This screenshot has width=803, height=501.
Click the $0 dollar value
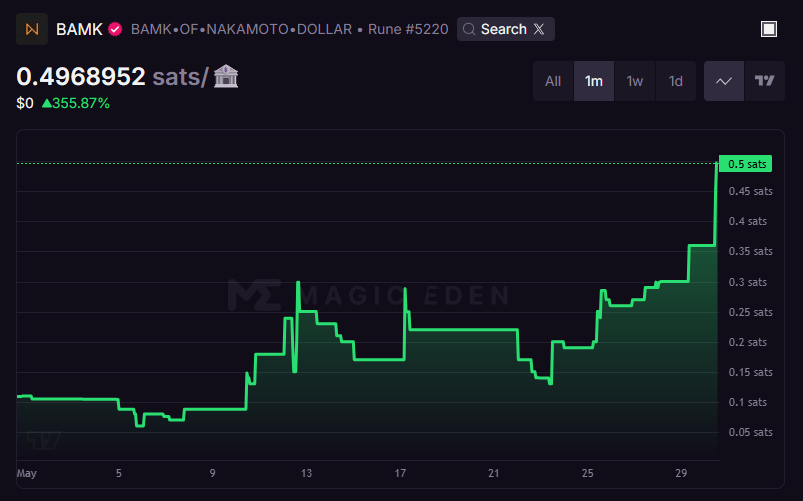pos(25,103)
